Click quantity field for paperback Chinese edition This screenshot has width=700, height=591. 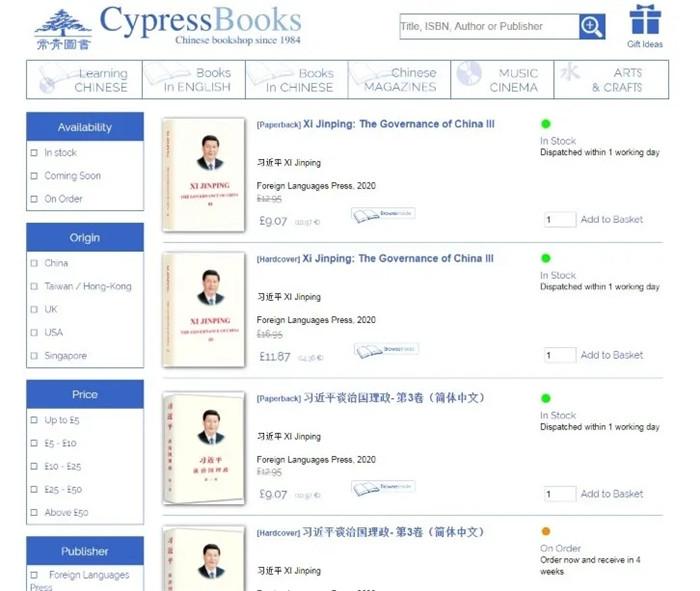(x=560, y=494)
